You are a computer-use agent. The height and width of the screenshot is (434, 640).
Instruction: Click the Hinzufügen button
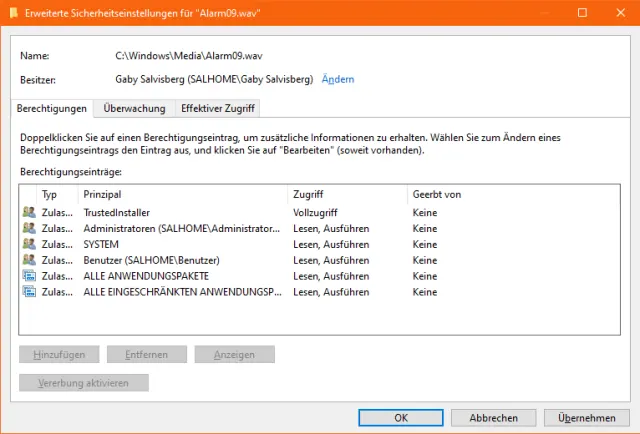[59, 354]
